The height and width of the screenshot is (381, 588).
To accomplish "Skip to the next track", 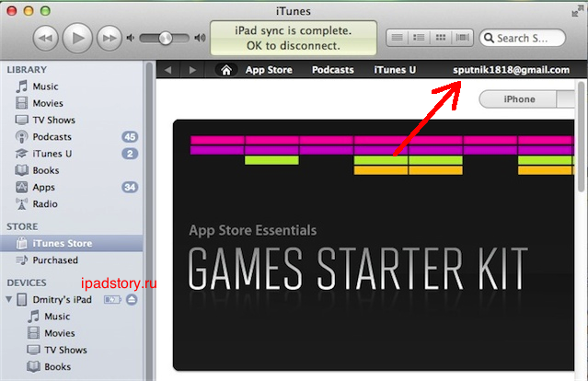I will (x=110, y=38).
